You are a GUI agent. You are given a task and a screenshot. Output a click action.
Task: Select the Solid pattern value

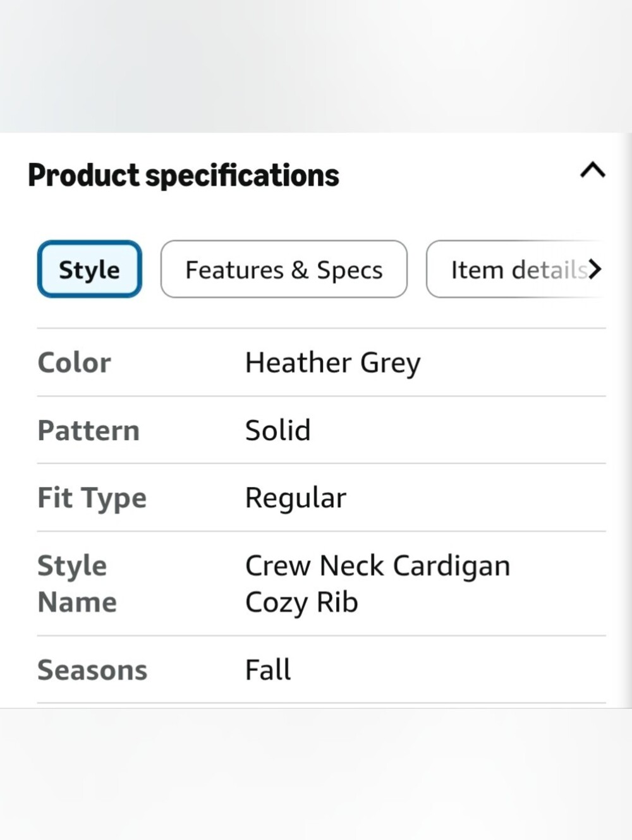click(277, 430)
